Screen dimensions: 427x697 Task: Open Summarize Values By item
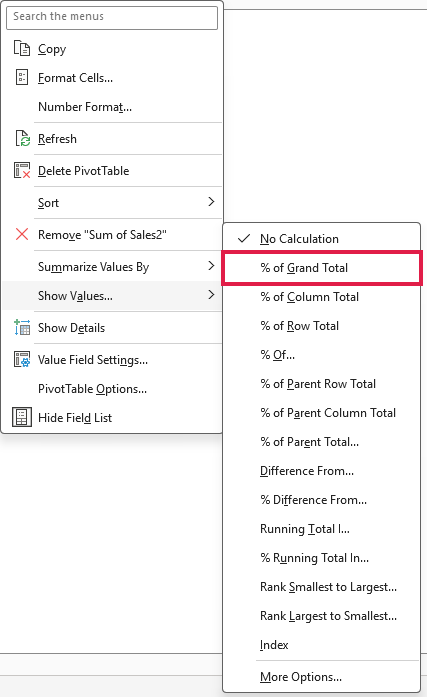click(112, 267)
